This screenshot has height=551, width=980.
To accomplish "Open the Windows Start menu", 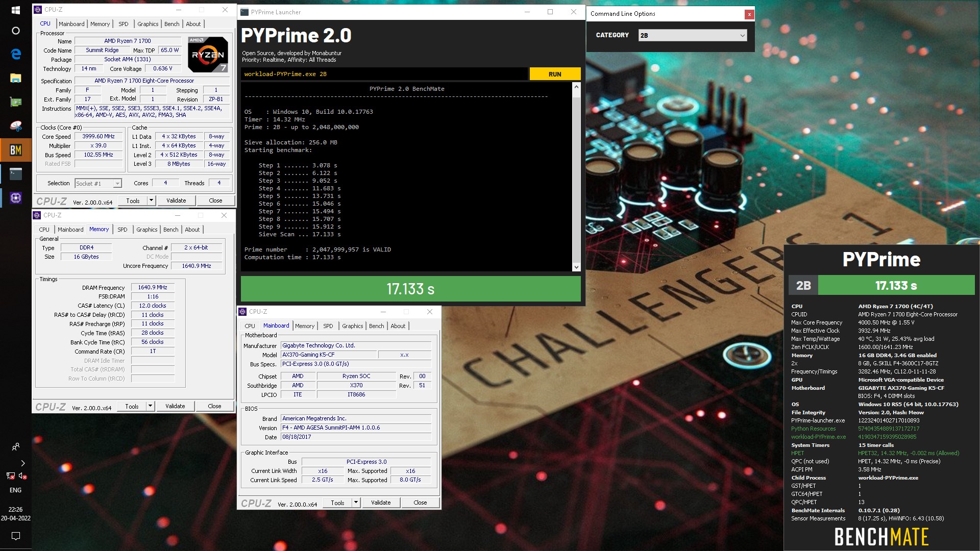I will [15, 10].
